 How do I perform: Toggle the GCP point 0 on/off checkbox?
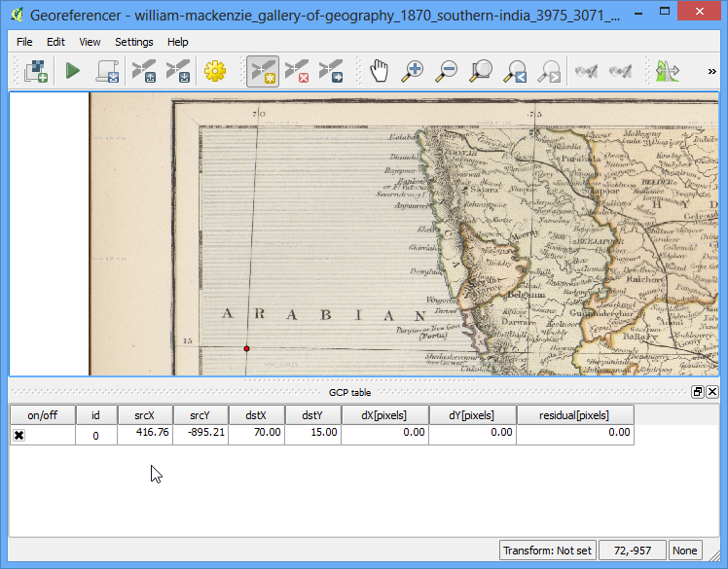point(19,436)
